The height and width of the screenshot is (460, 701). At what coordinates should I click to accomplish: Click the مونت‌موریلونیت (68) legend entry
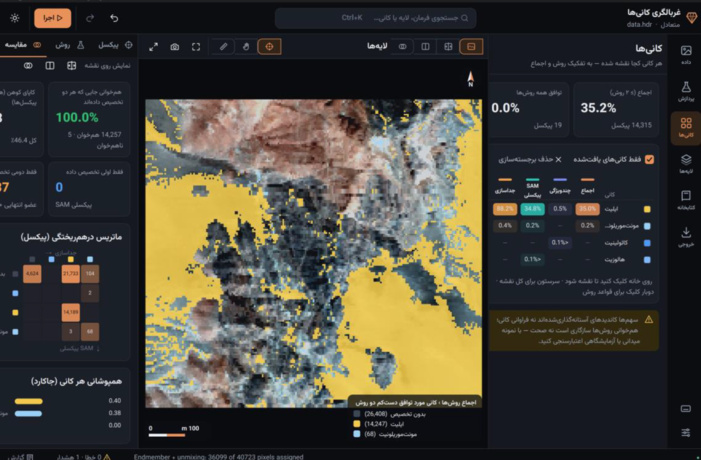[x=385, y=434]
